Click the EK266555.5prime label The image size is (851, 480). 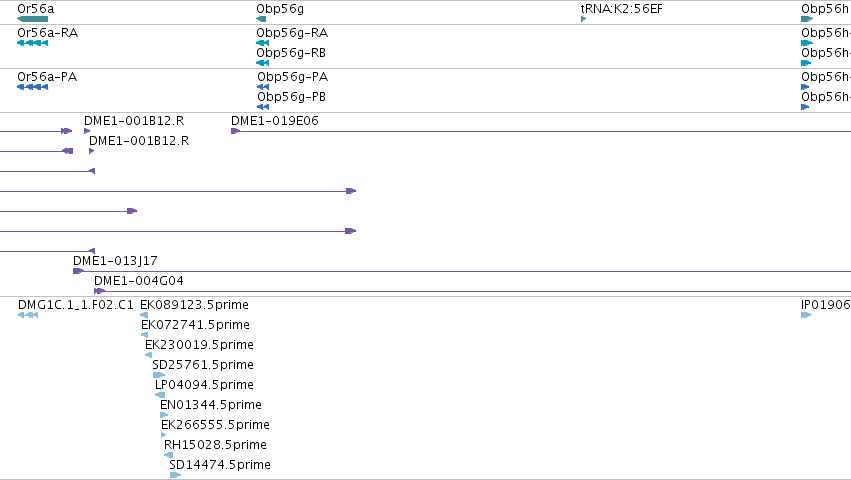click(x=215, y=425)
